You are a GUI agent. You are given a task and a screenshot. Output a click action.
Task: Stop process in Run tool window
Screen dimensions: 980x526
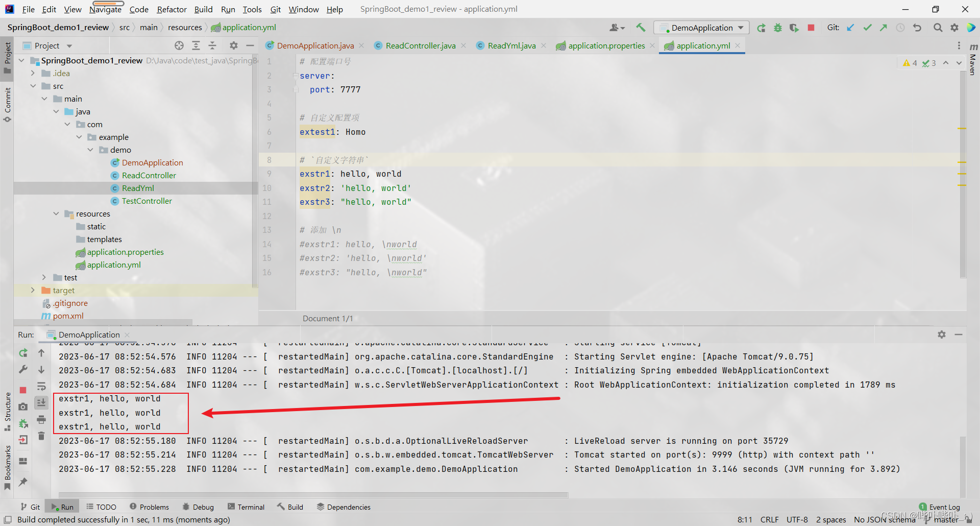tap(23, 390)
